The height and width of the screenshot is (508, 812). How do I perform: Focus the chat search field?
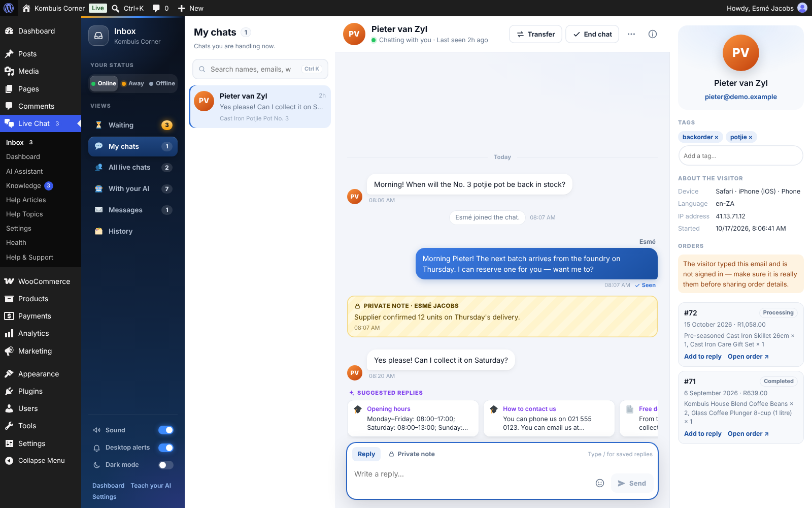pyautogui.click(x=260, y=69)
